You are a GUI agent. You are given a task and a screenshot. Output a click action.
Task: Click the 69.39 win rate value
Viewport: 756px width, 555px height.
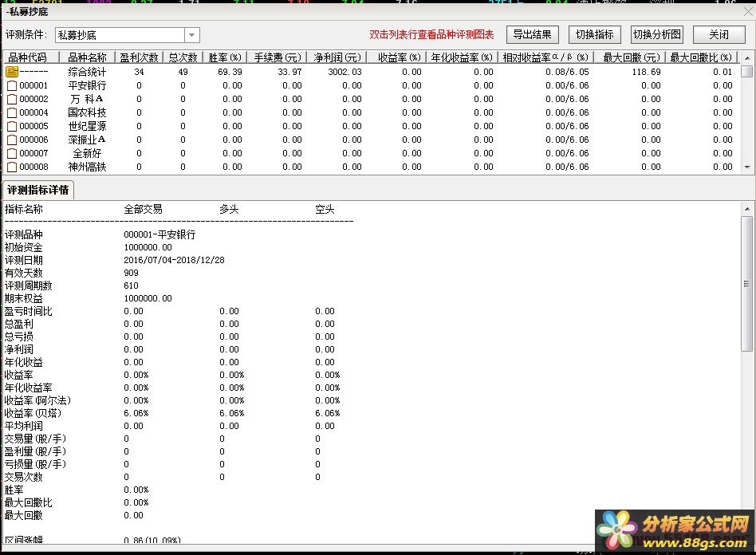click(230, 72)
